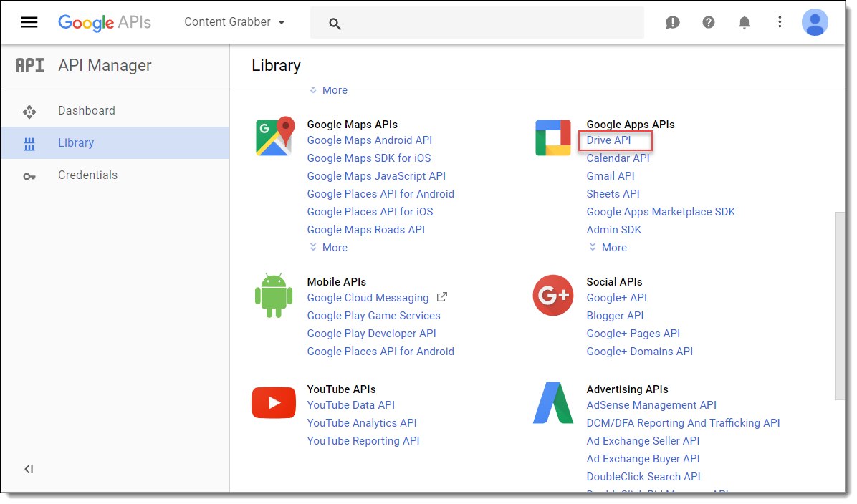Open Google Play Developer API link
This screenshot has width=857, height=504.
[x=372, y=334]
